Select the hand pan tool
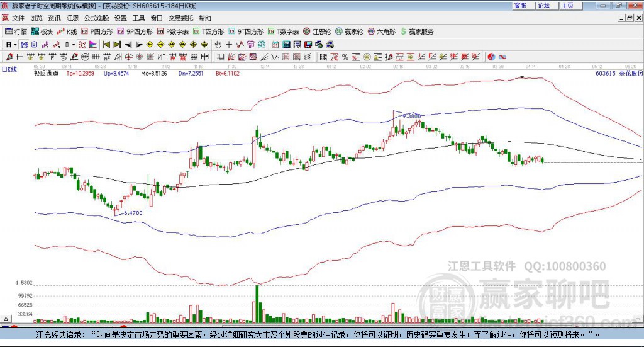This screenshot has width=644, height=347. tap(218, 45)
